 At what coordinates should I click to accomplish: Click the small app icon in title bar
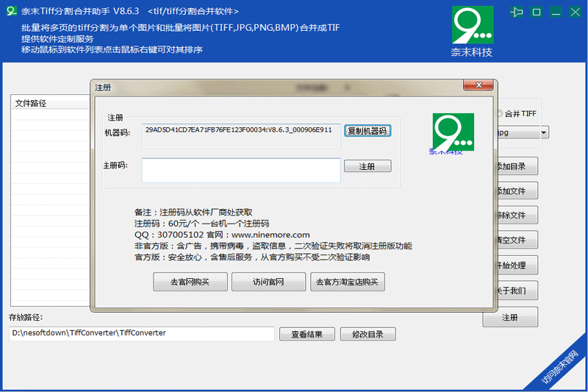tap(12, 11)
